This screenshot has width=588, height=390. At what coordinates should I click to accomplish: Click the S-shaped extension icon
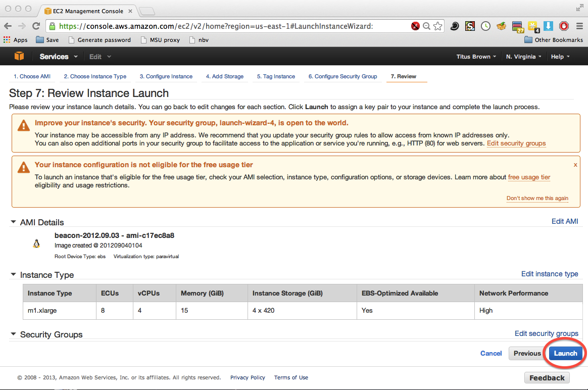tap(470, 26)
